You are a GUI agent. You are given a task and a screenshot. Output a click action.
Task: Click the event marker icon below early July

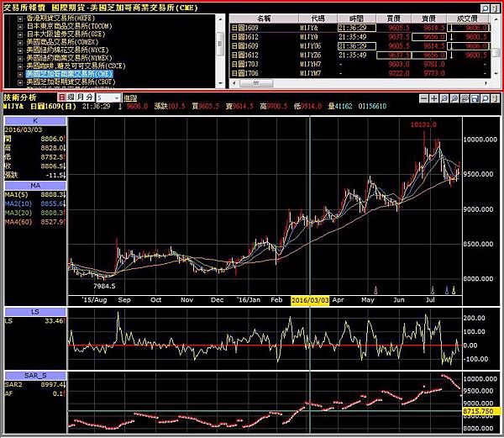[x=433, y=290]
